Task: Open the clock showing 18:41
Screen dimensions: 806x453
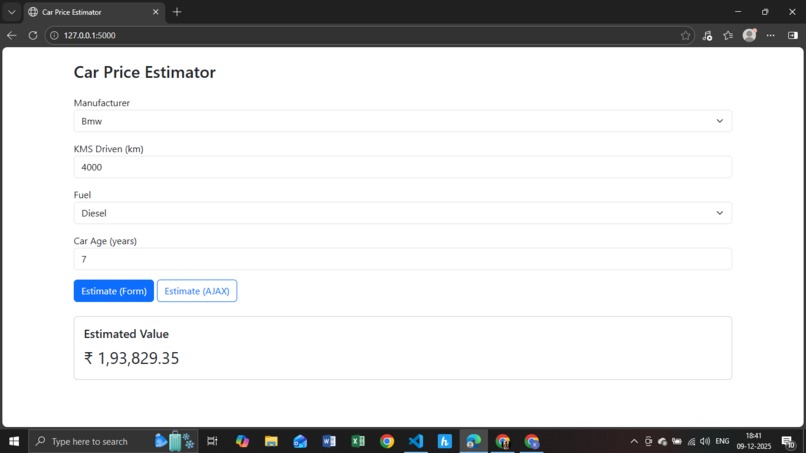Action: coord(754,441)
